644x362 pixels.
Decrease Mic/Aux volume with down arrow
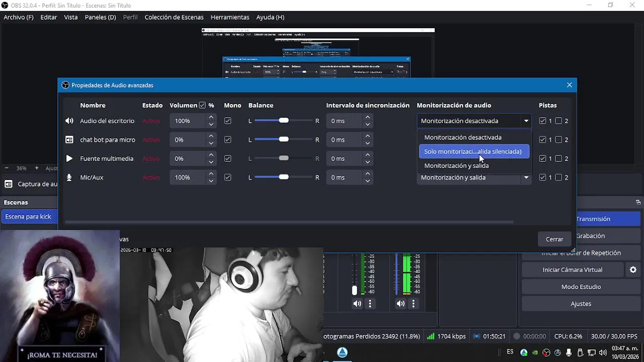[211, 181]
